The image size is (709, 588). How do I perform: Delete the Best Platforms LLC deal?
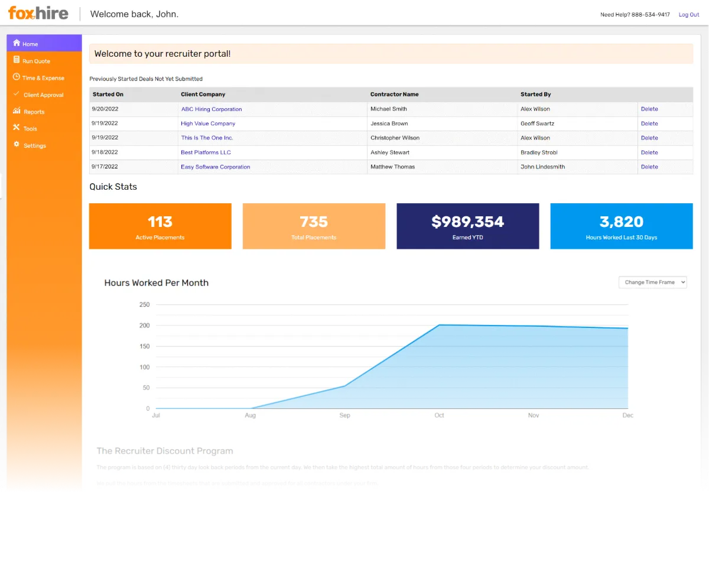649,152
